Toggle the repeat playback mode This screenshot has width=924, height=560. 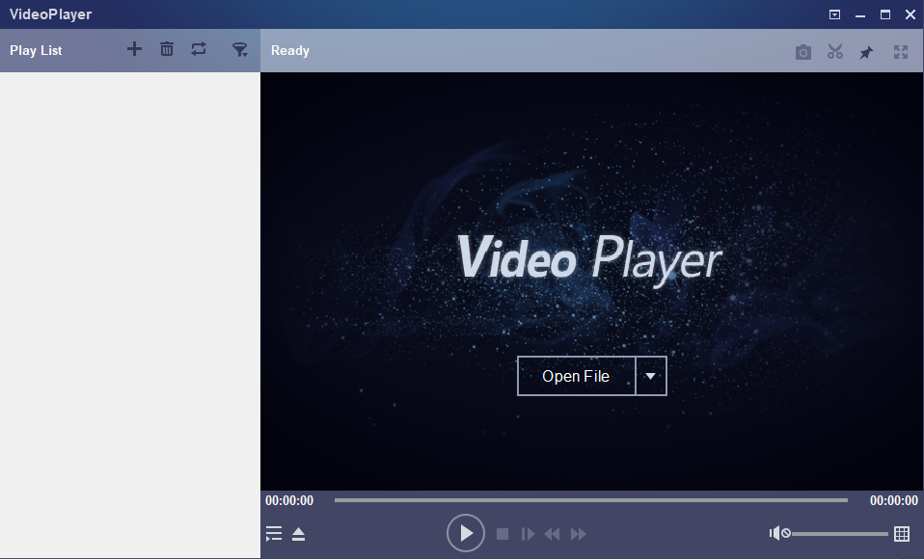[199, 49]
